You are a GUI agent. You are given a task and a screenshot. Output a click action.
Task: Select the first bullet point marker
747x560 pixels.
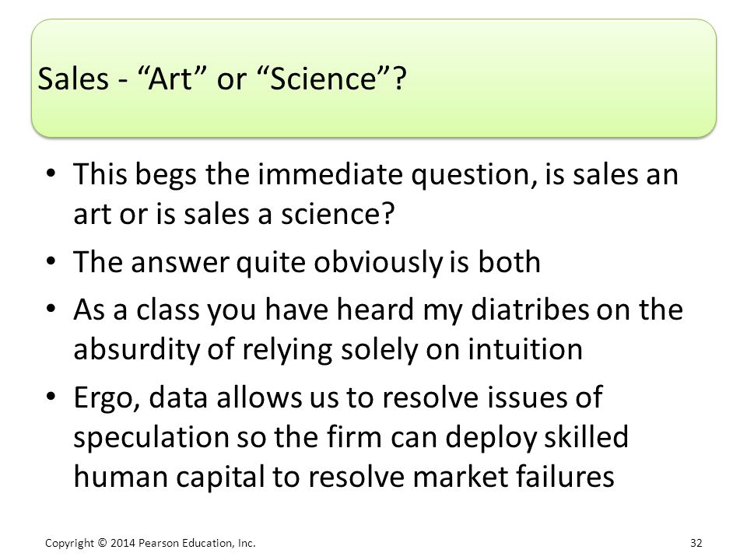[x=51, y=172]
